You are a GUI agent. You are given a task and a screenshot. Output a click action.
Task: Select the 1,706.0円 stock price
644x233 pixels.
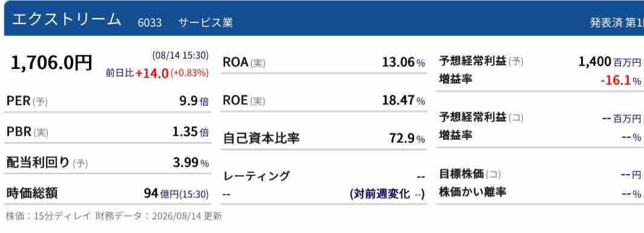coord(51,63)
